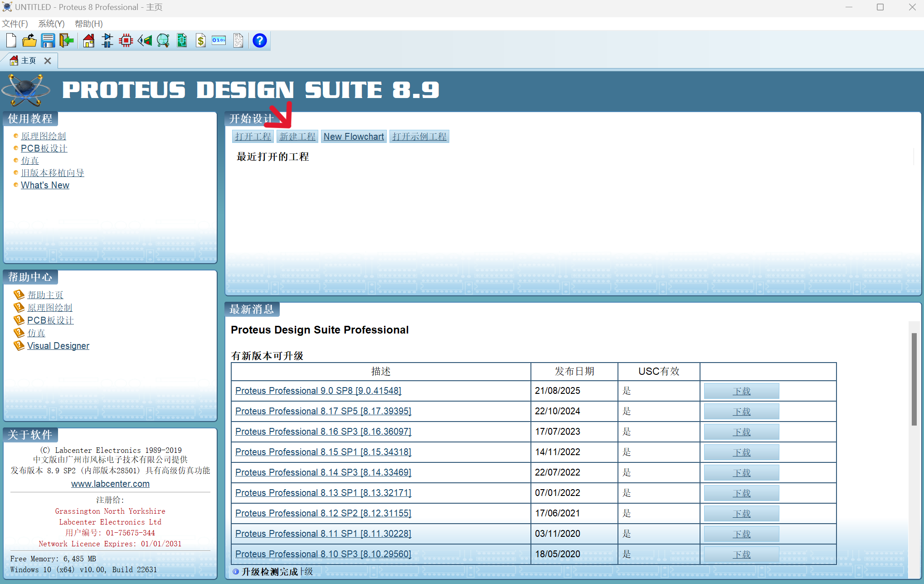Open a project with the folder icon
The width and height of the screenshot is (924, 584).
click(x=29, y=41)
